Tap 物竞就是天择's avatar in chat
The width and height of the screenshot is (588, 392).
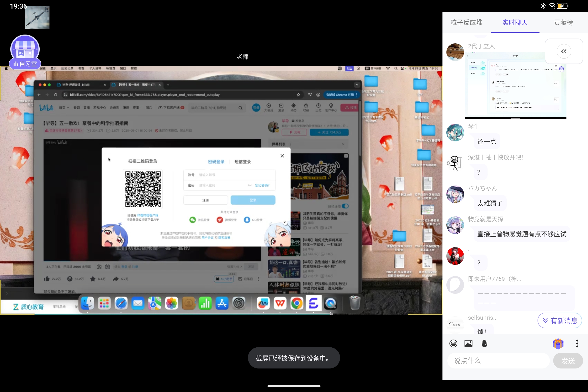tap(455, 225)
